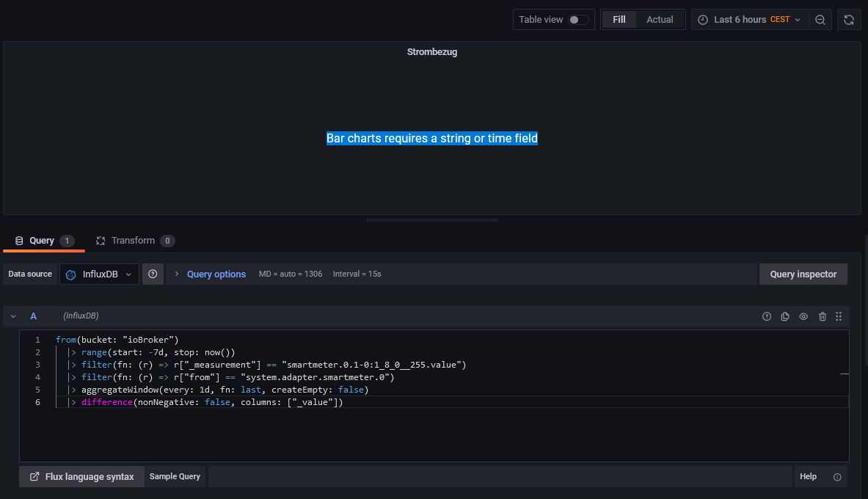Select the Actual display option

point(660,20)
